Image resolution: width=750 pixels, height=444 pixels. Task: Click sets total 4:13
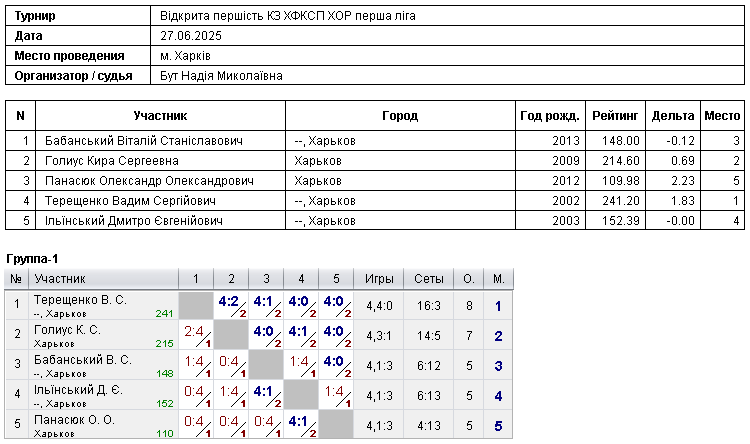(429, 426)
